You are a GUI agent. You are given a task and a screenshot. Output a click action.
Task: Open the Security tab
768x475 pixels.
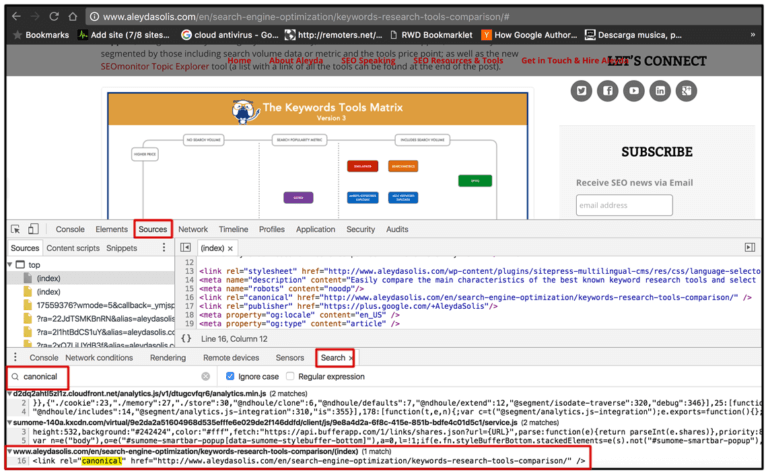point(360,229)
